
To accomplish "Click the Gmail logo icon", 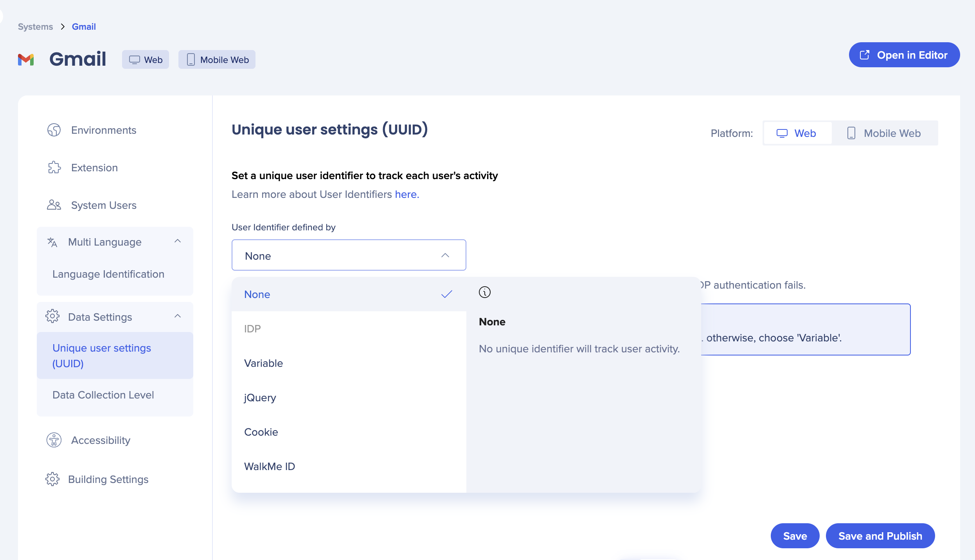I will 26,59.
